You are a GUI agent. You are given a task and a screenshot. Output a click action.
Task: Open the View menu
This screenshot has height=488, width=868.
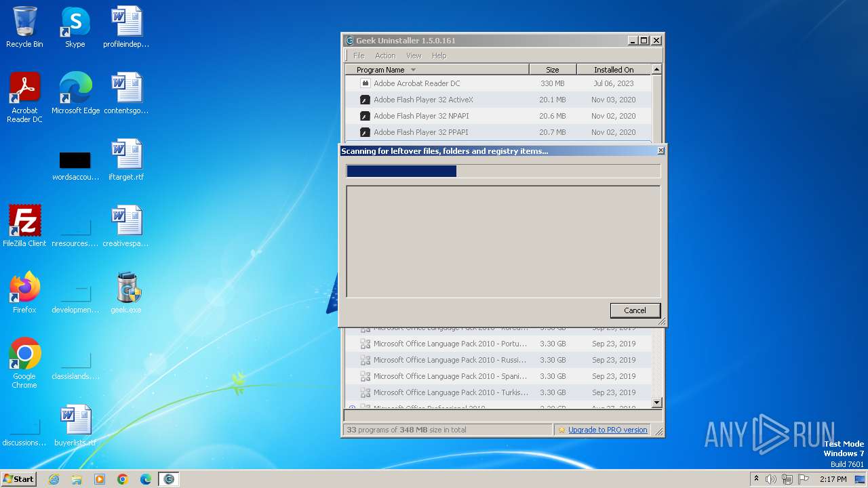click(x=414, y=56)
